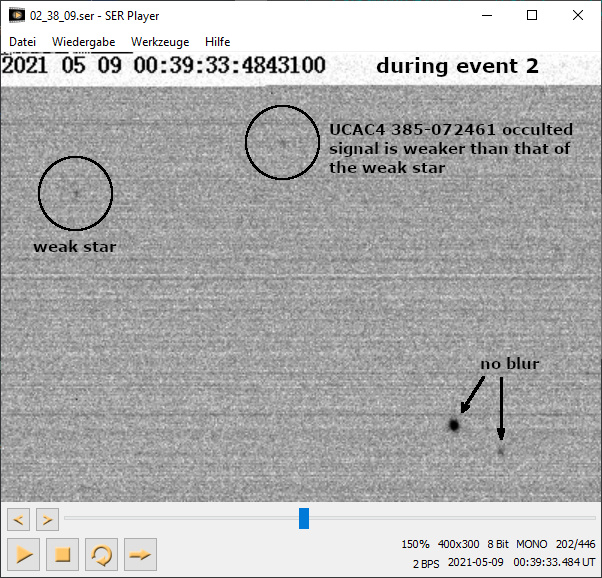Click the circled weak star in the video
Screen dimensions: 602x578
pyautogui.click(x=75, y=193)
